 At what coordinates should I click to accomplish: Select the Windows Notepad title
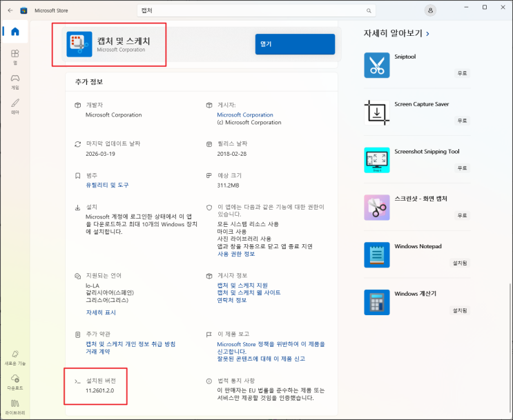(418, 246)
